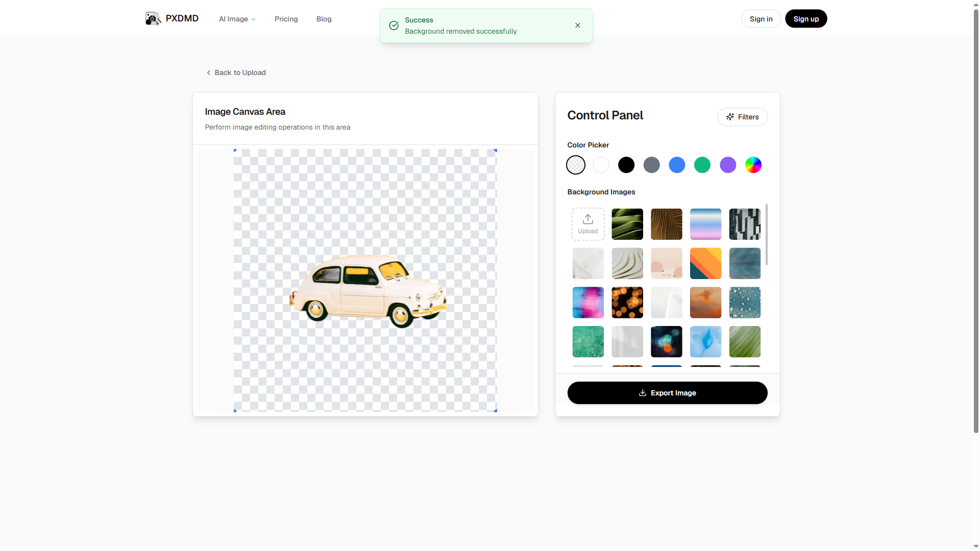Select the orange diagonal stripes background

pyautogui.click(x=706, y=263)
